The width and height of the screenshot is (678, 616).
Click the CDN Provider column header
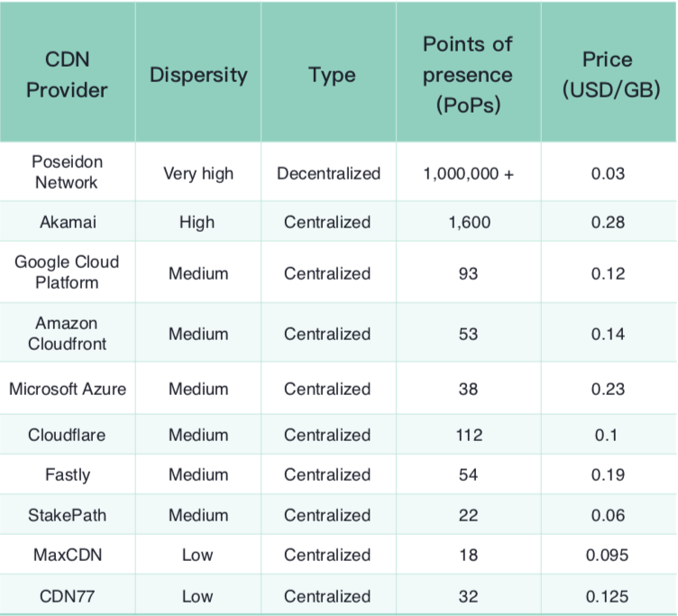67,75
